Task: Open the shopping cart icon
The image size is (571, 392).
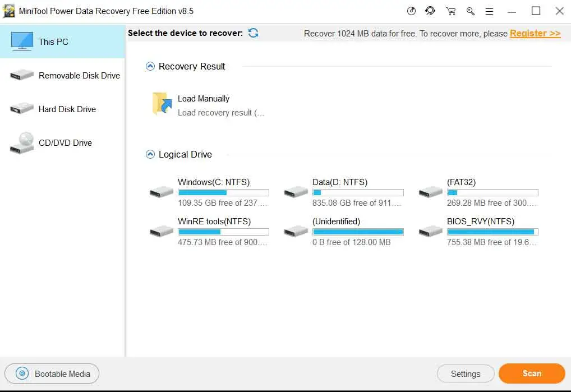Action: click(451, 11)
